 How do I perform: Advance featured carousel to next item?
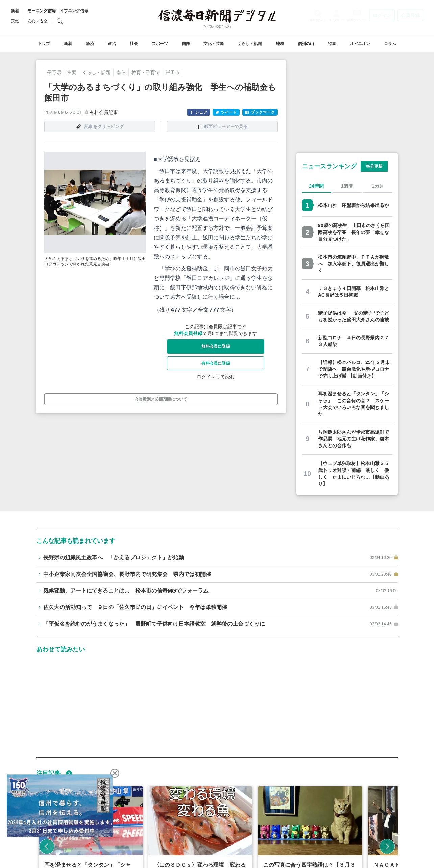(x=387, y=846)
